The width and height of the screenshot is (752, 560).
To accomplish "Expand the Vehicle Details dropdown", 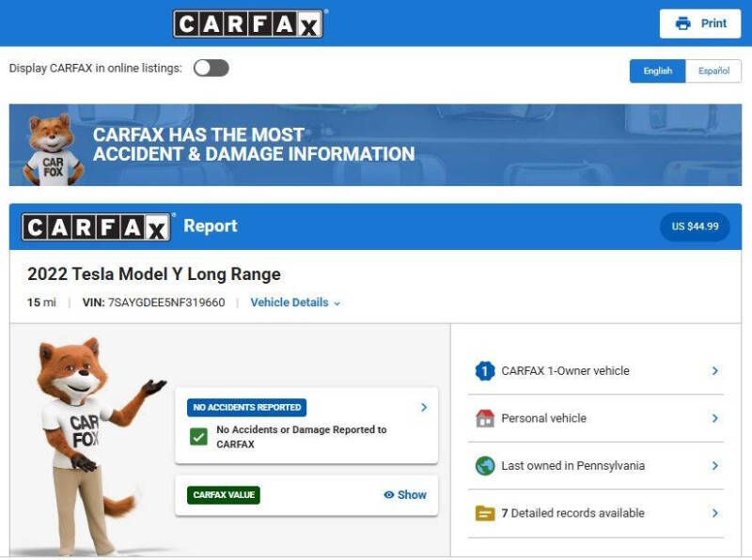I will [295, 303].
